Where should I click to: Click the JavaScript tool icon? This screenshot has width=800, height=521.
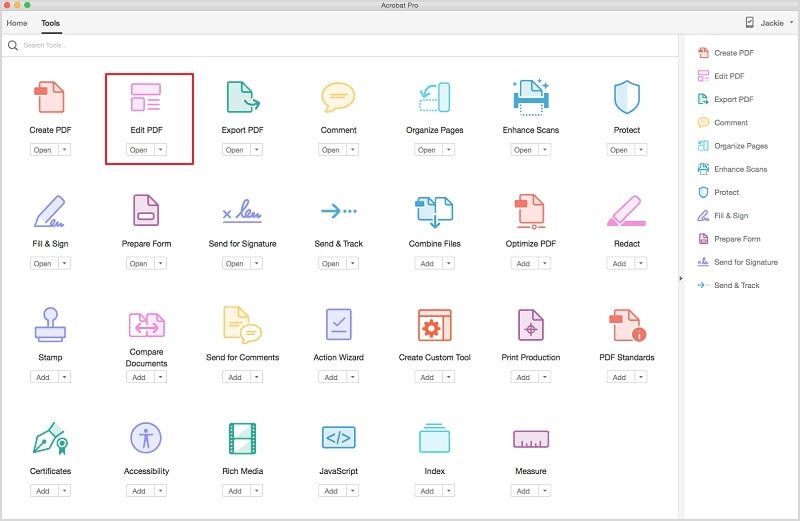pyautogui.click(x=339, y=438)
